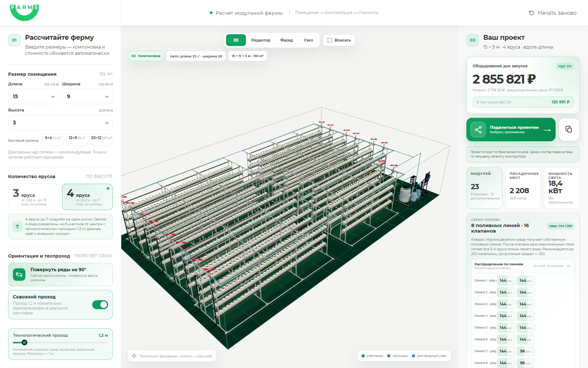Switch to the Фасад tab
Image resolution: width=588 pixels, height=368 pixels.
[x=287, y=40]
